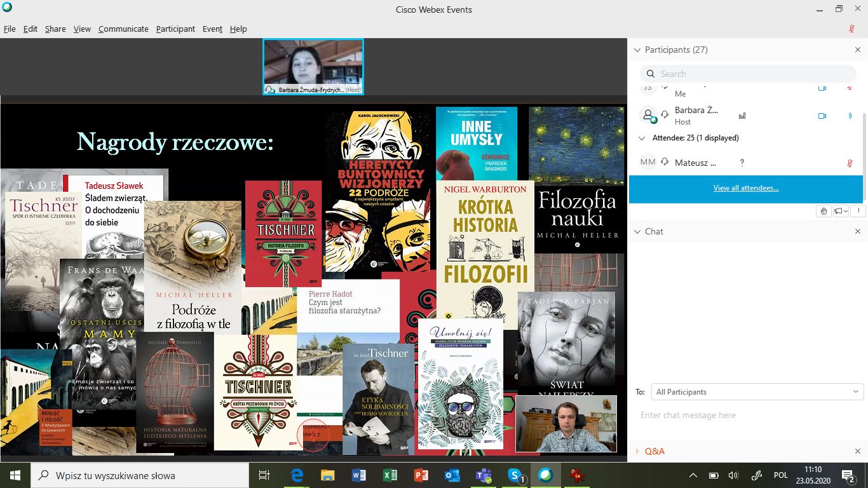Screen dimensions: 868x488
Task: Switch to Microsoft Teams in taskbar
Action: pyautogui.click(x=484, y=475)
